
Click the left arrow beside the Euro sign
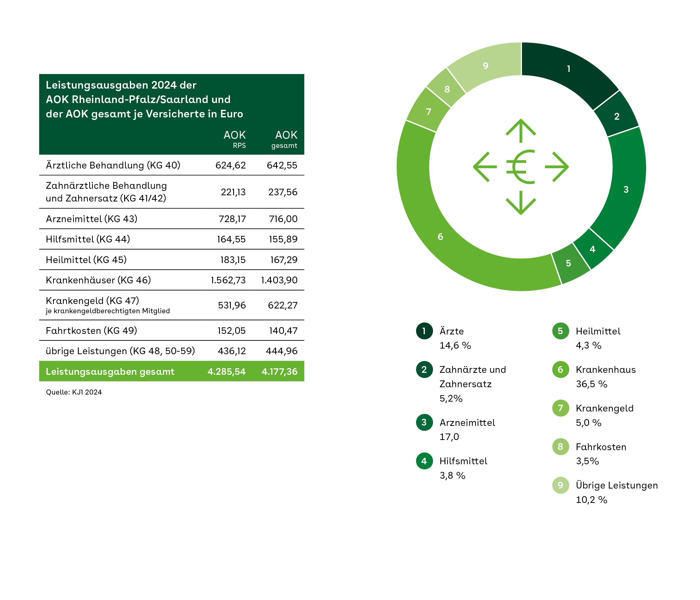click(x=485, y=167)
